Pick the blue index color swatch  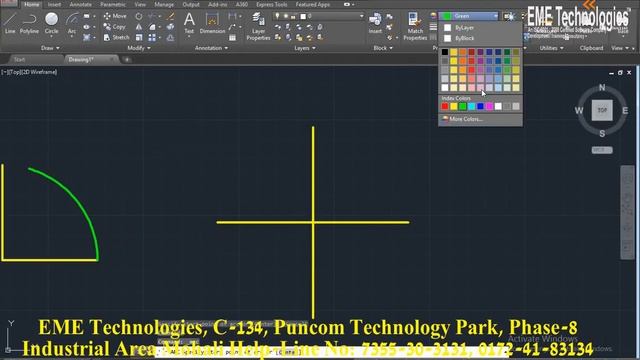(x=480, y=107)
